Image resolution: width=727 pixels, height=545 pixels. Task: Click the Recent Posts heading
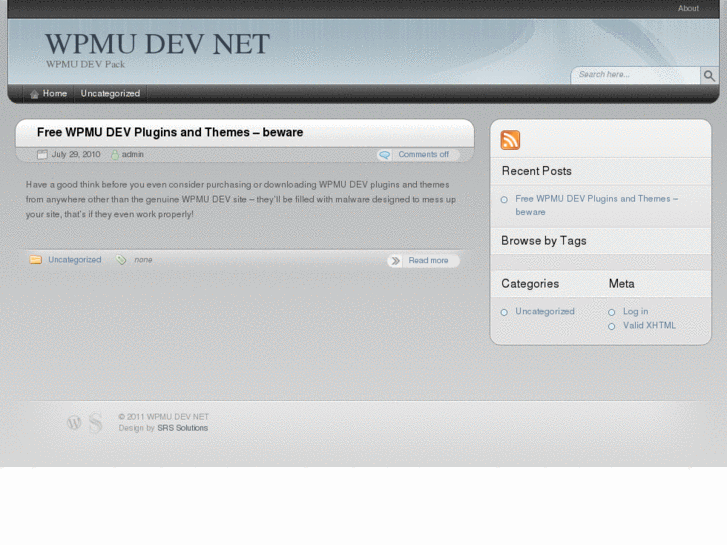pyautogui.click(x=536, y=171)
